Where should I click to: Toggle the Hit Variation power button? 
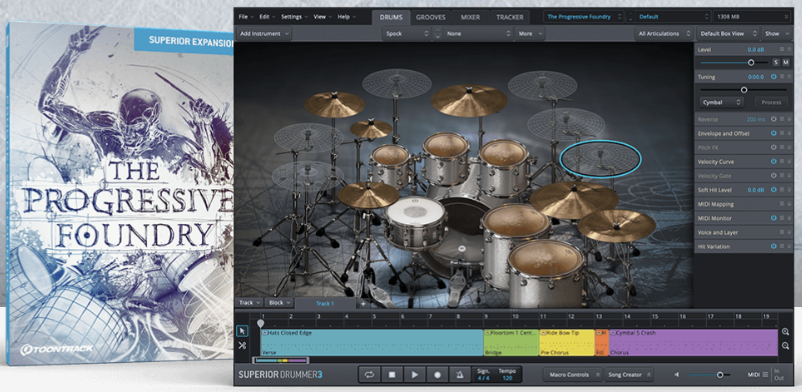tap(773, 247)
